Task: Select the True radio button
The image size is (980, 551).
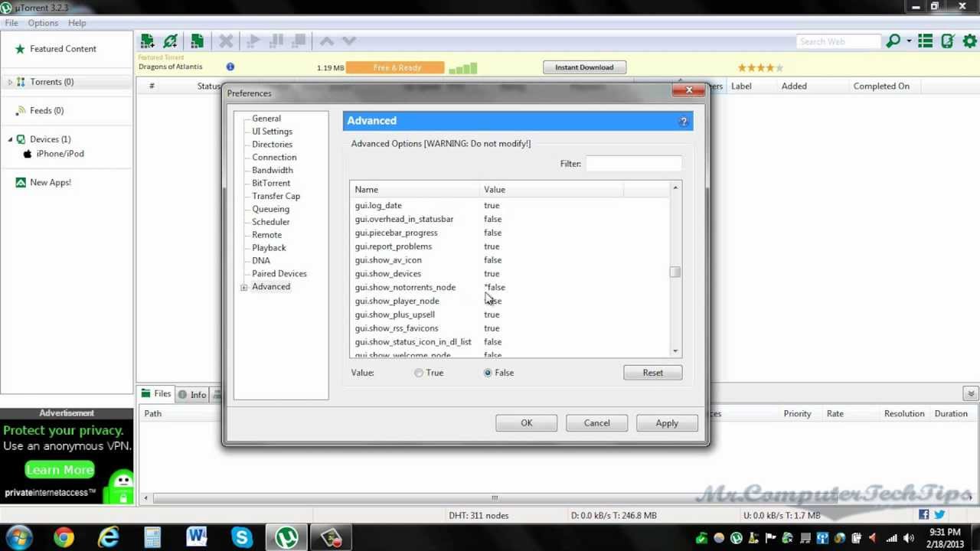Action: tap(419, 373)
